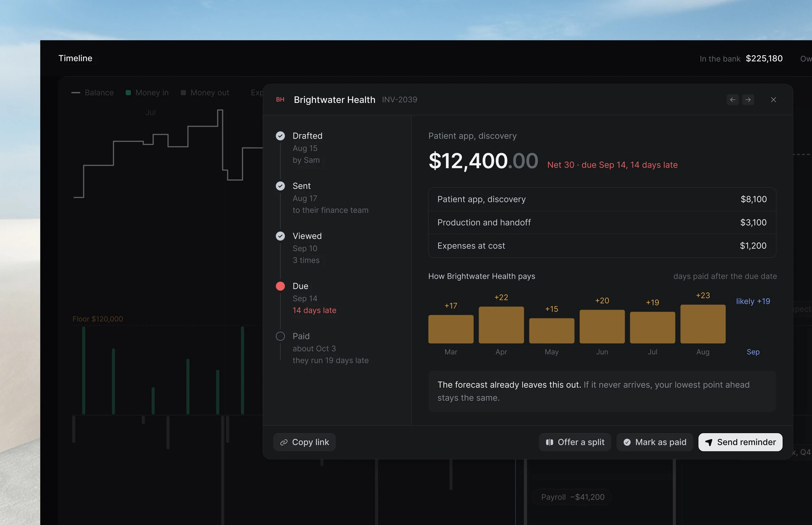Click the 'Production and handoff' line item
The image size is (812, 525).
point(602,223)
